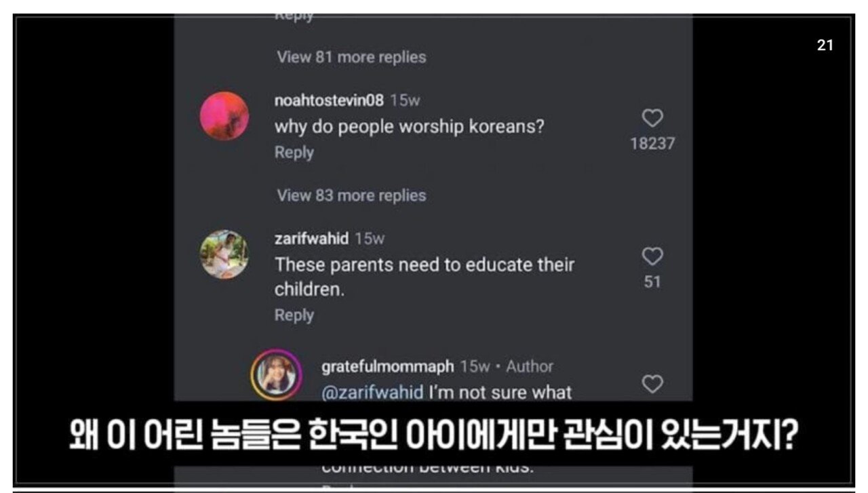Screen dimensions: 868x493
Task: Tap the heart beside gratefulmommaph's reply
Action: point(652,384)
